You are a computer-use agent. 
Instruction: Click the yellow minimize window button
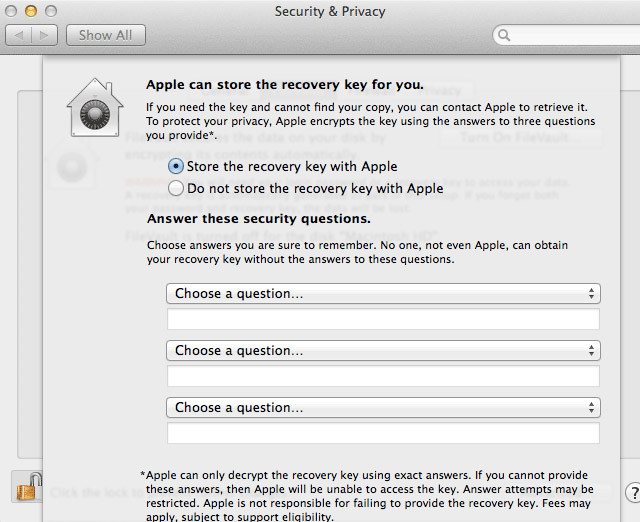click(x=31, y=11)
